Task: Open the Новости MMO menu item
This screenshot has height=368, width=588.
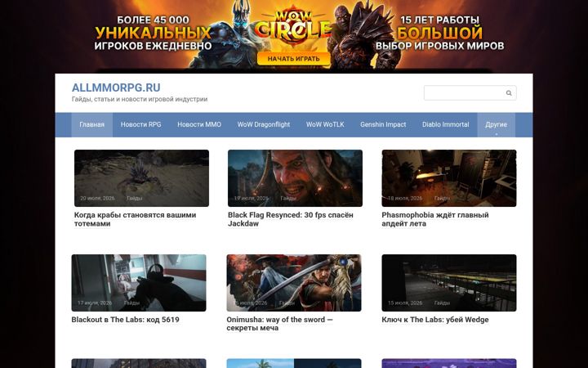Action: [199, 124]
